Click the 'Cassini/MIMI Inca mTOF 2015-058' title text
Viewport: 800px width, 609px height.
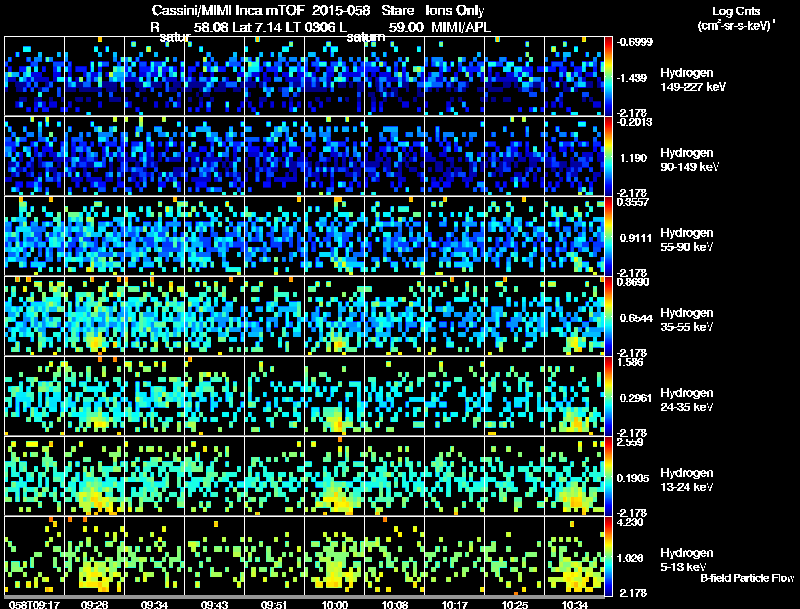coord(261,11)
